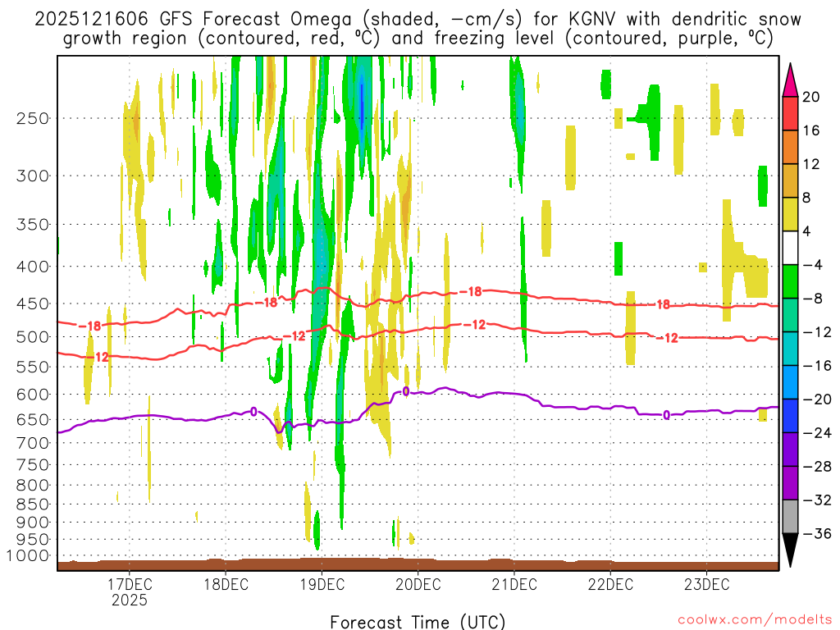840x630 pixels.
Task: Click the orange 12-to-16 colorbar segment
Action: [x=790, y=148]
